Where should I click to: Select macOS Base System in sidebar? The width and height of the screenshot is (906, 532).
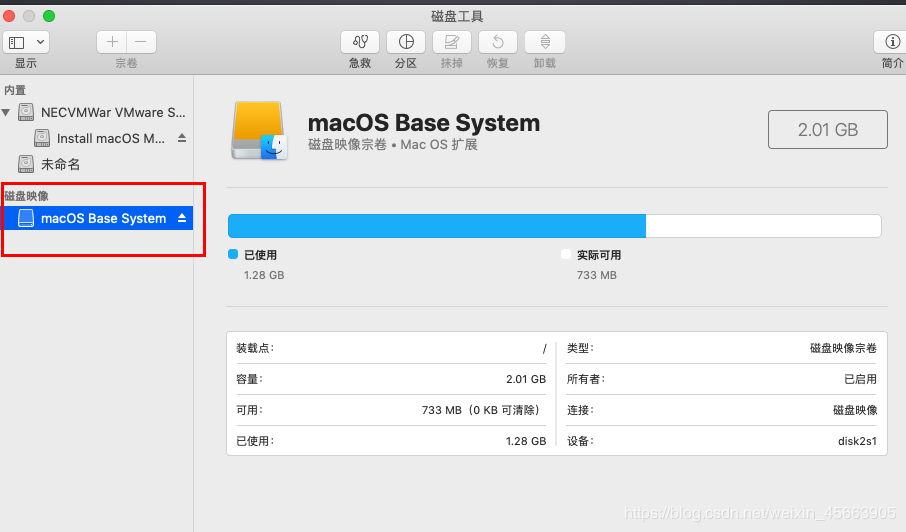(x=96, y=218)
